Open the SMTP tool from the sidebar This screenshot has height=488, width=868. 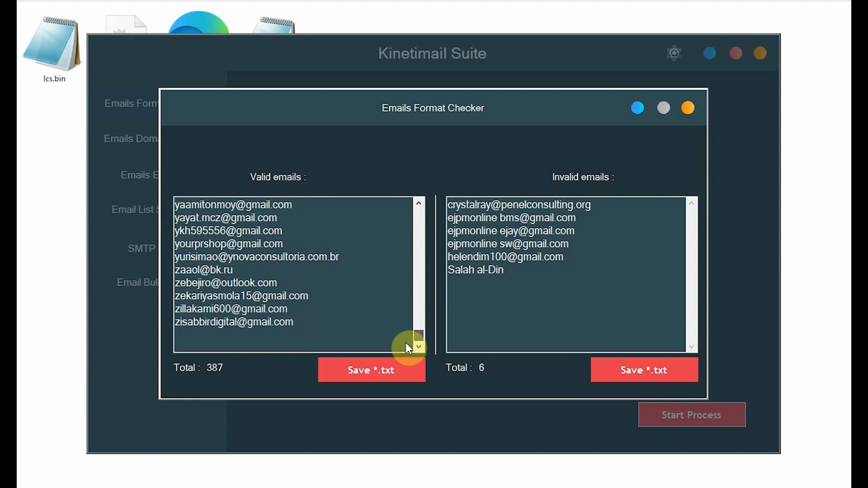pyautogui.click(x=141, y=248)
